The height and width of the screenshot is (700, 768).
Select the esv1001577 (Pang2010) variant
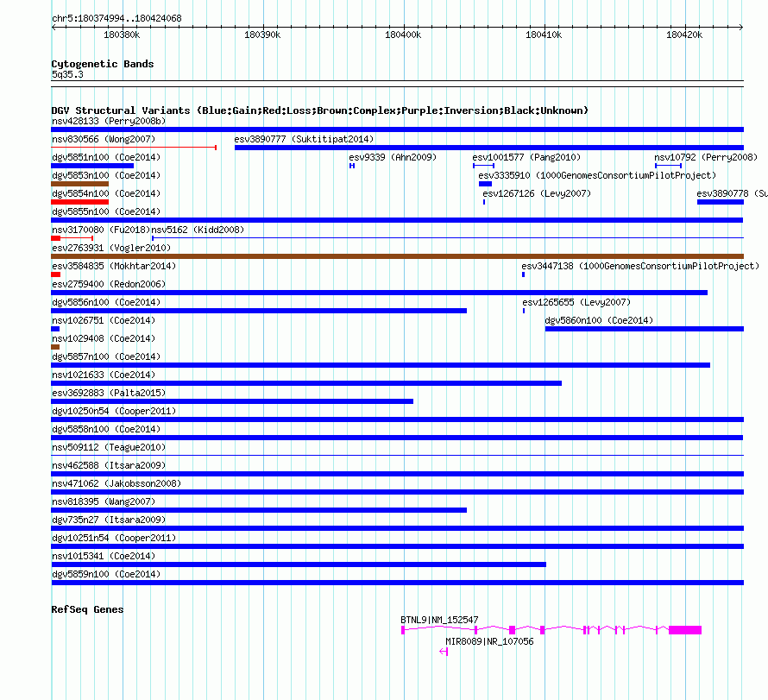(483, 166)
